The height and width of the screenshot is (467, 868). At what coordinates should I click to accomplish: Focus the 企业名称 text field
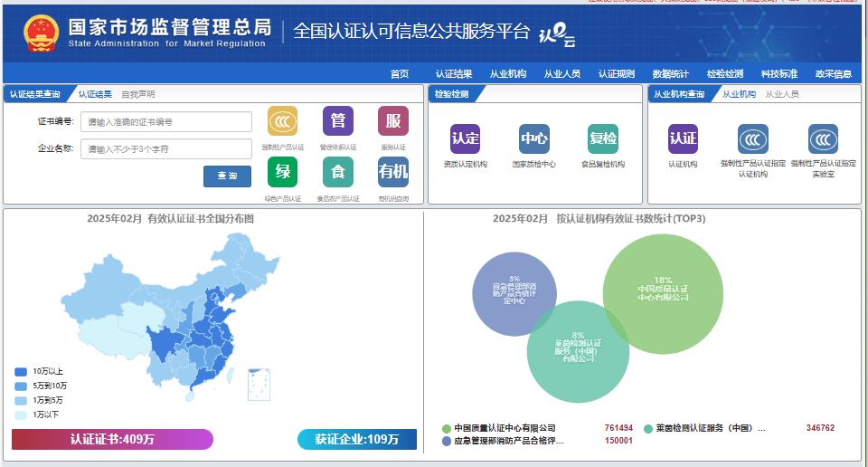(x=166, y=149)
